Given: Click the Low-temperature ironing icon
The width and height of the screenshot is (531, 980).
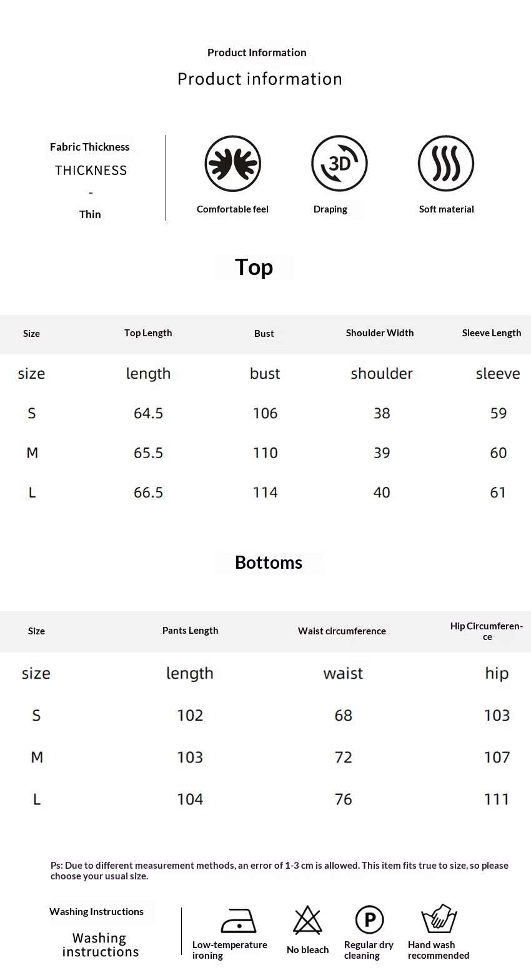Looking at the screenshot, I should (x=239, y=921).
